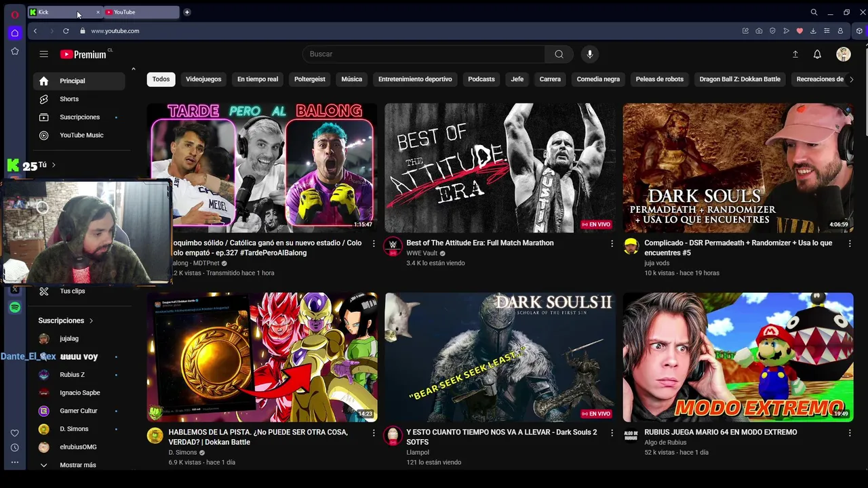868x488 pixels.
Task: Reload the YouTube page
Action: pyautogui.click(x=66, y=31)
